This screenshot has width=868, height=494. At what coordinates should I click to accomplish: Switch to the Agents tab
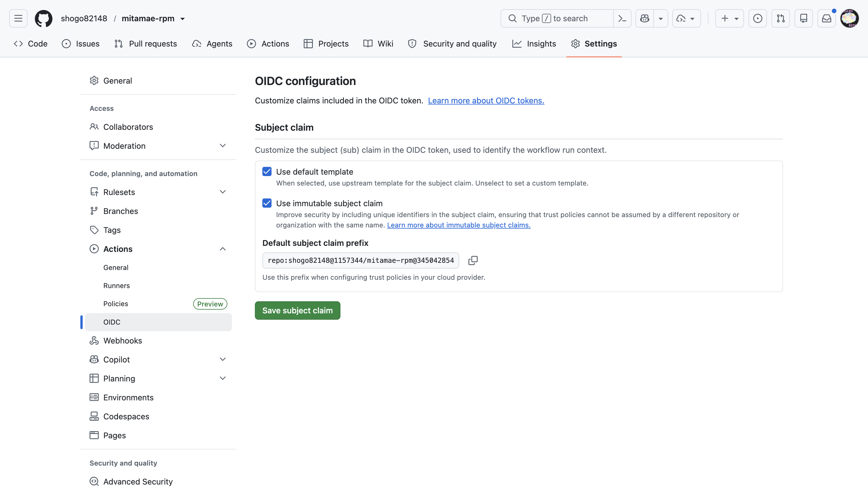pos(212,44)
